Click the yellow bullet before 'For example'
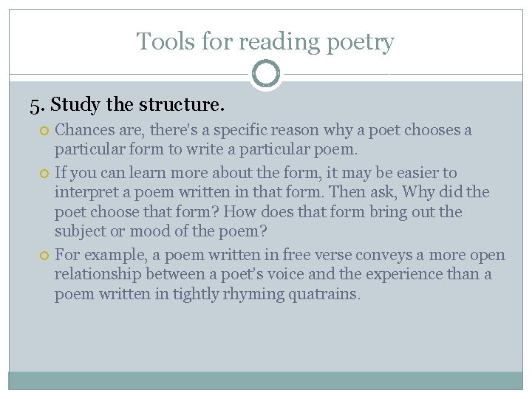532x399 pixels. (44, 256)
